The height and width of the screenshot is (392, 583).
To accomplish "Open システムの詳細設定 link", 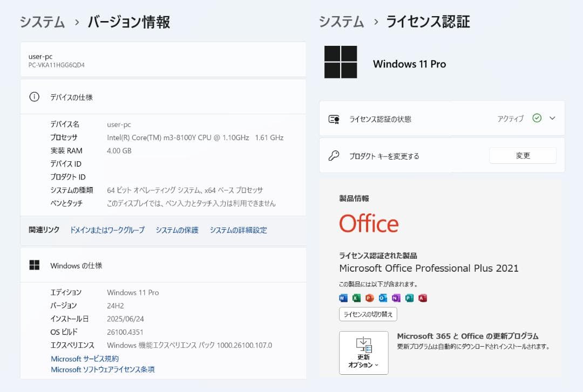I will point(238,230).
